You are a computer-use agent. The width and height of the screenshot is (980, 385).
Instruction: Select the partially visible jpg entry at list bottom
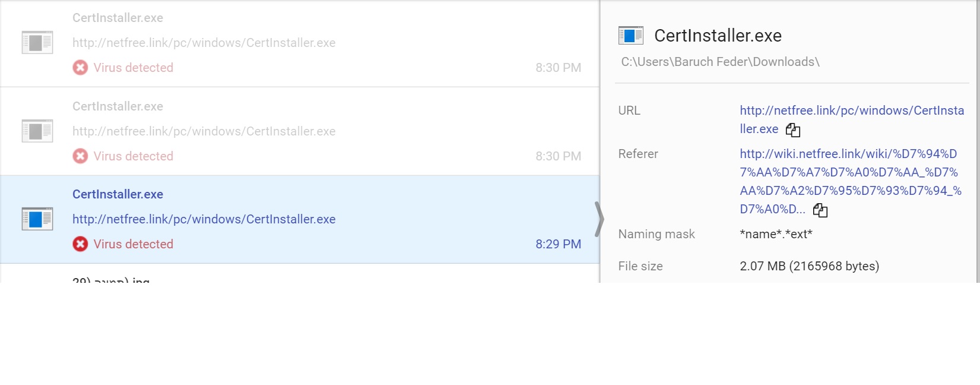point(111,279)
